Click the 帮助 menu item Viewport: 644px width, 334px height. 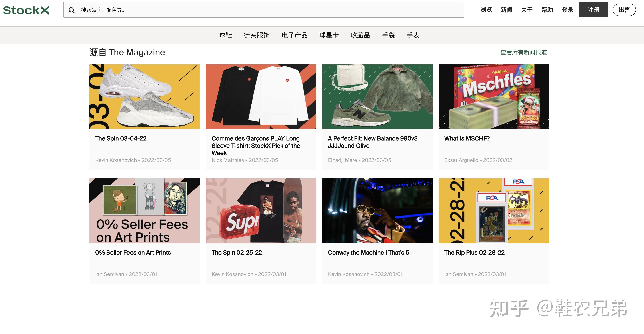[547, 10]
